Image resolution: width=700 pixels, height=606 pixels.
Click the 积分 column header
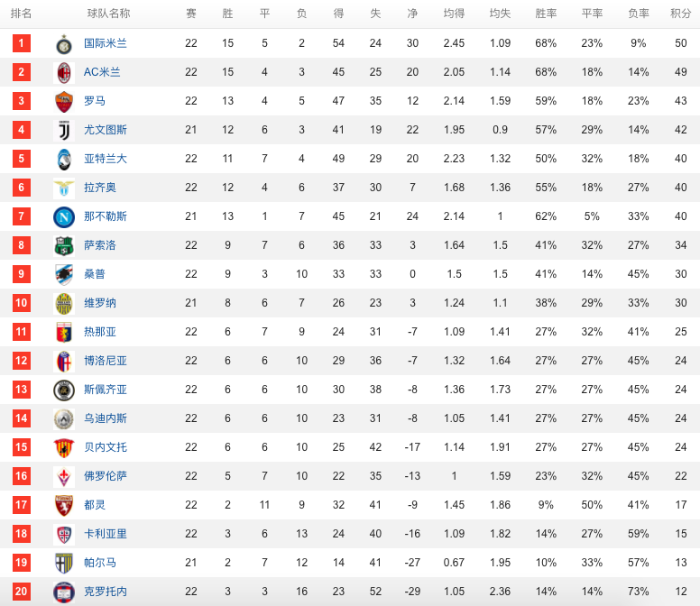tap(680, 14)
